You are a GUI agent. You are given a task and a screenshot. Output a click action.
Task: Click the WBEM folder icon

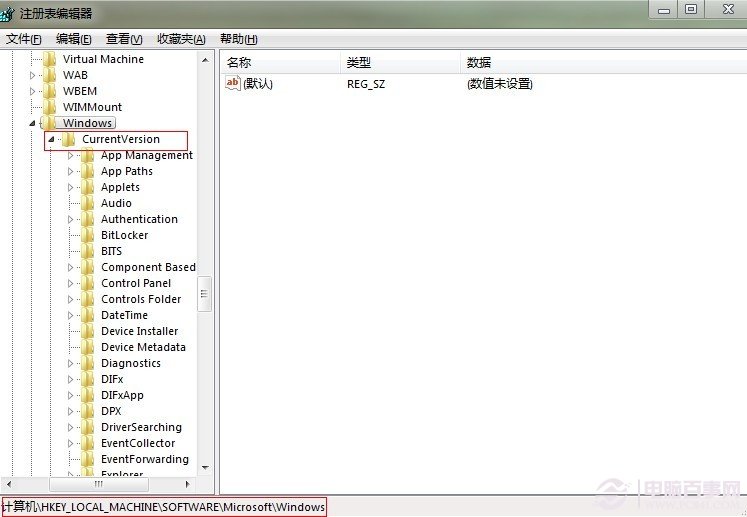(x=50, y=91)
